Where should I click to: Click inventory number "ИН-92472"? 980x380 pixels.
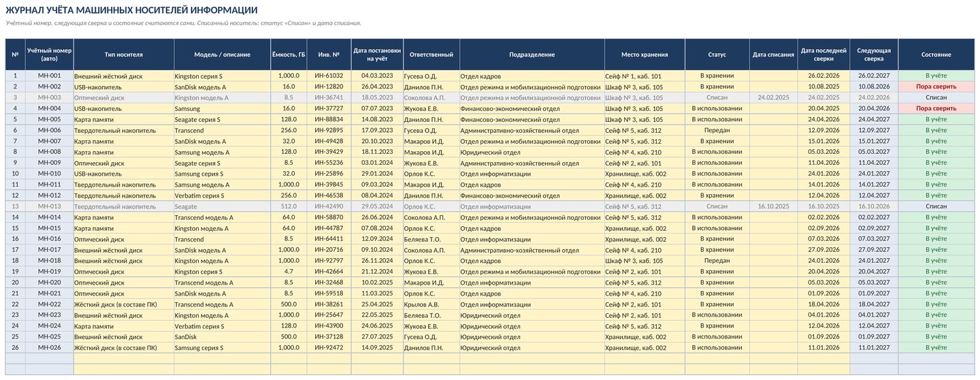click(x=329, y=348)
